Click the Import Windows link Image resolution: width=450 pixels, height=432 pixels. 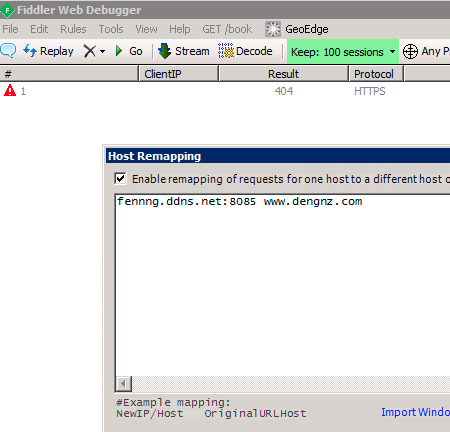[415, 412]
